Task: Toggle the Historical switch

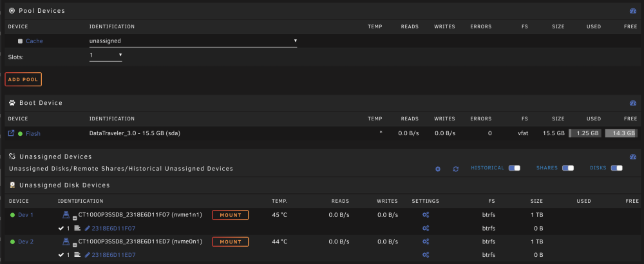Action: (514, 168)
